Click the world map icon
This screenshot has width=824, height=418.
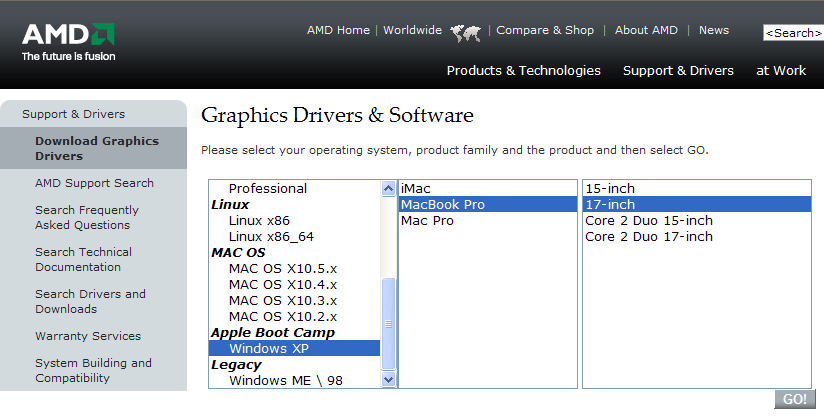(466, 33)
